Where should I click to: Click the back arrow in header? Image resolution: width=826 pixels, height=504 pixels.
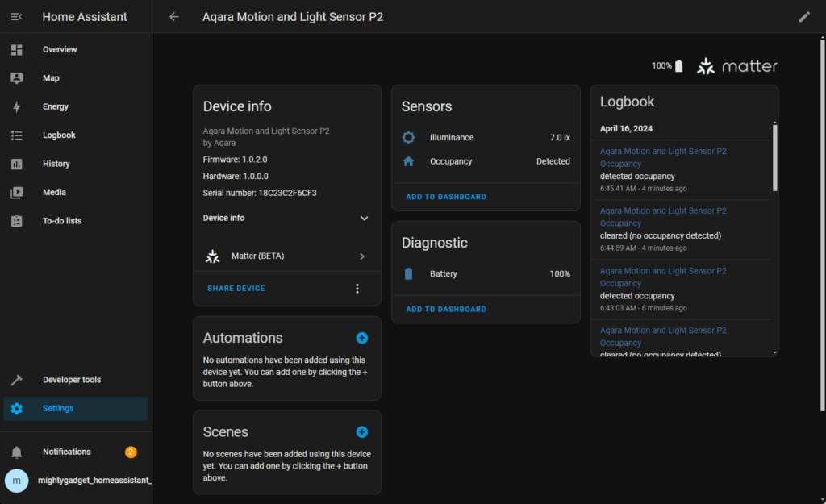[x=174, y=17]
